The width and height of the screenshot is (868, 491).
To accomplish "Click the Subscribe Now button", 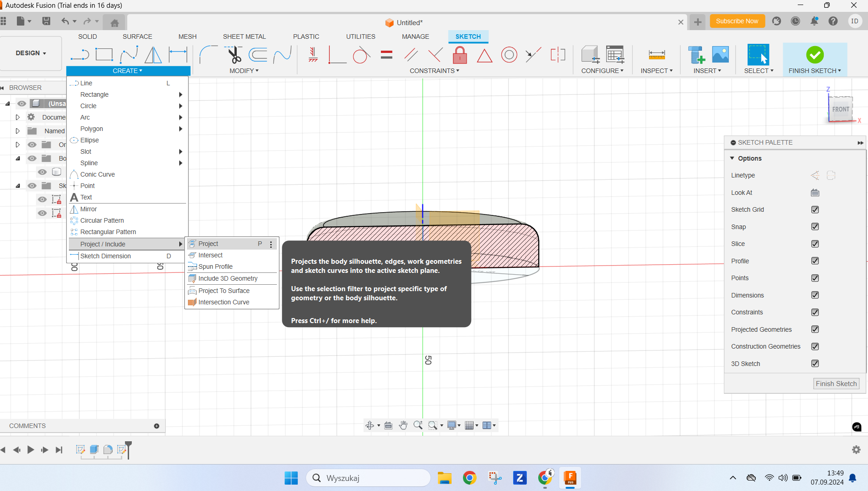I will (x=737, y=21).
